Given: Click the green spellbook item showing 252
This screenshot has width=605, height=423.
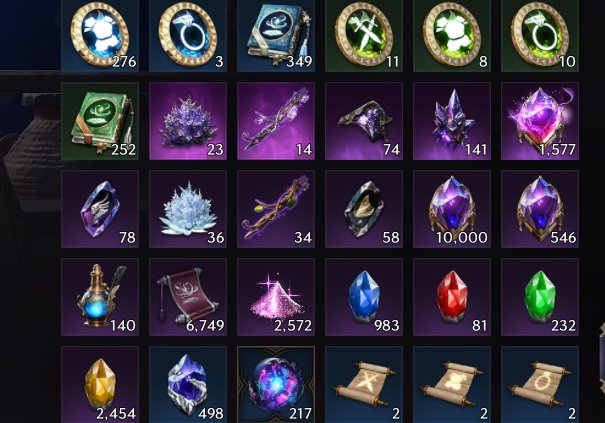Looking at the screenshot, I should click(x=100, y=121).
